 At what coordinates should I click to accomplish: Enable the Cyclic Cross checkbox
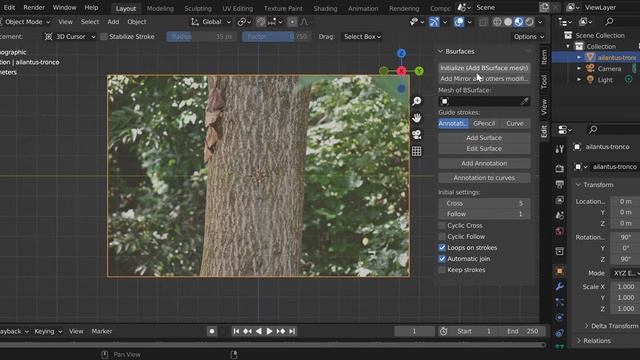coord(442,225)
